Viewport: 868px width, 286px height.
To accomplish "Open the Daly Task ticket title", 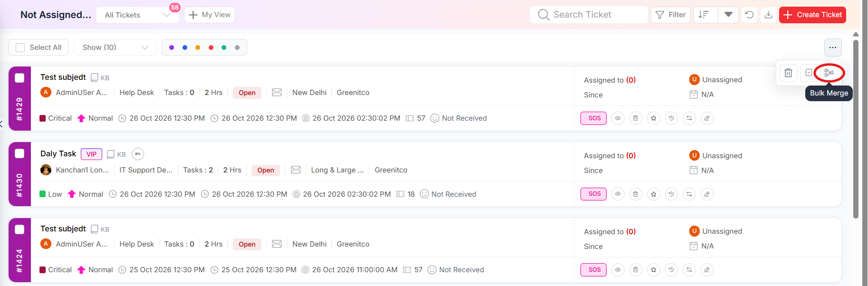I will (58, 153).
